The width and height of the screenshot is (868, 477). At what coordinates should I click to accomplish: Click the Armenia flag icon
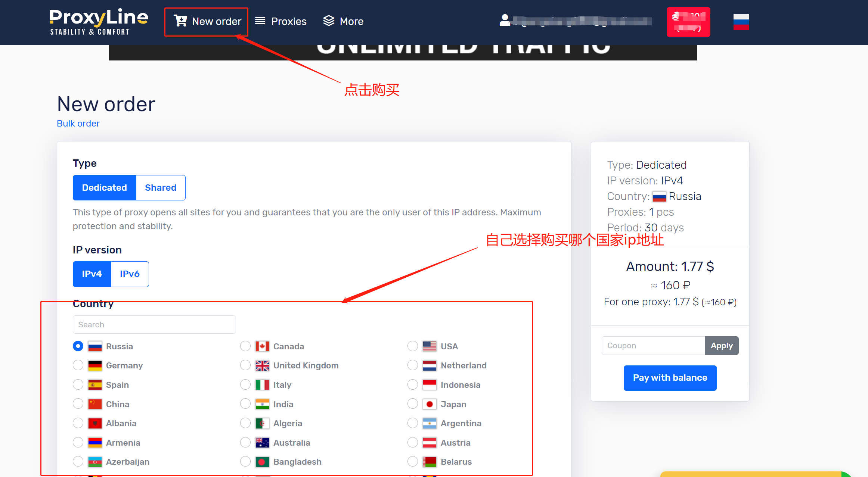click(x=95, y=443)
